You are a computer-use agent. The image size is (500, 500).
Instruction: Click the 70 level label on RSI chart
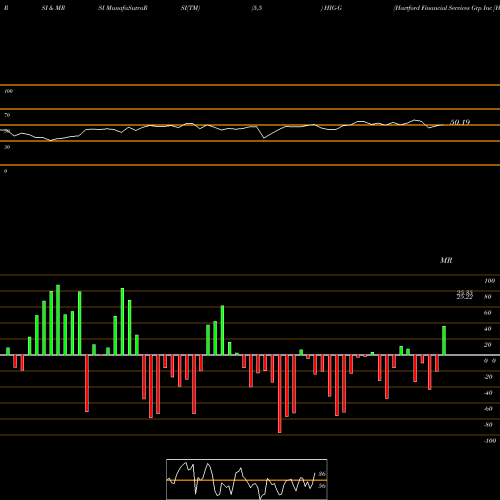(7, 115)
